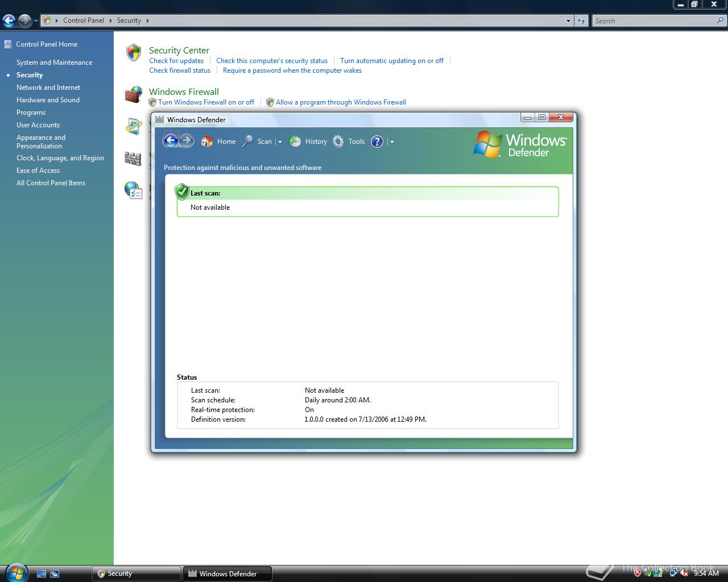Click the Control Panel Home icon in sidebar
The width and height of the screenshot is (728, 582).
(8, 44)
